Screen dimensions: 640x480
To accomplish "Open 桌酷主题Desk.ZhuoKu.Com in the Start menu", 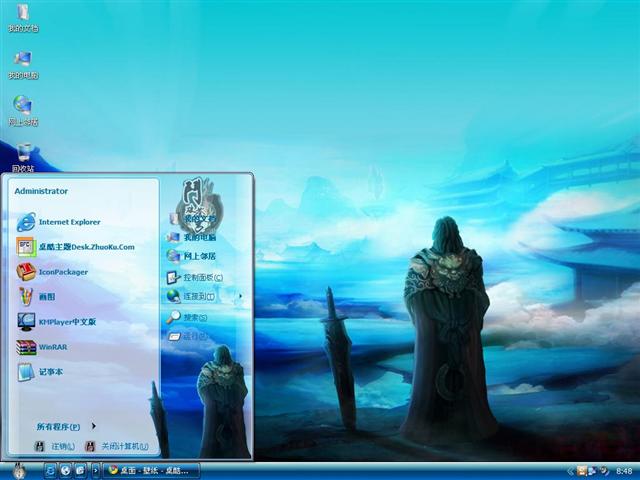I will point(76,247).
